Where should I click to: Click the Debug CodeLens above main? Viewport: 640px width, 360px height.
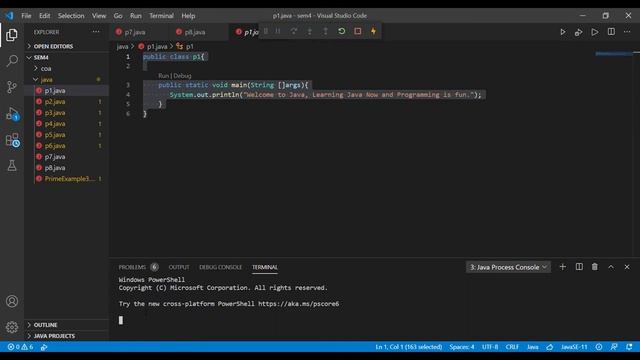point(182,76)
